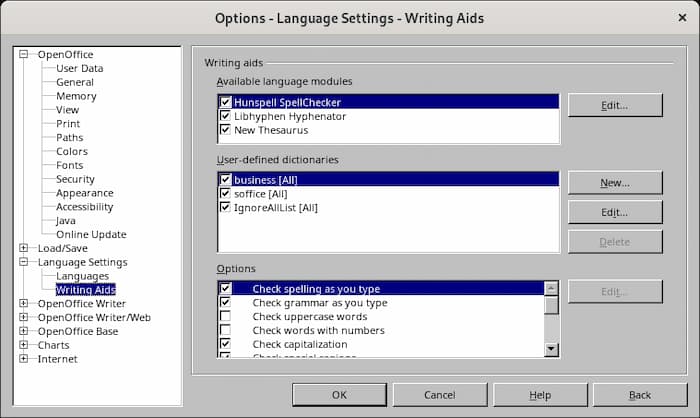Go to the Security options page
This screenshot has width=700, height=418.
tap(75, 179)
